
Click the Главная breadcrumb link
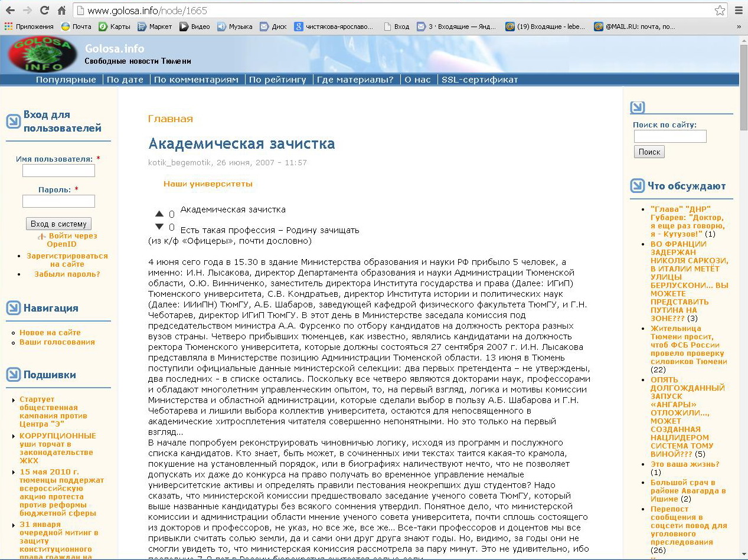[171, 119]
